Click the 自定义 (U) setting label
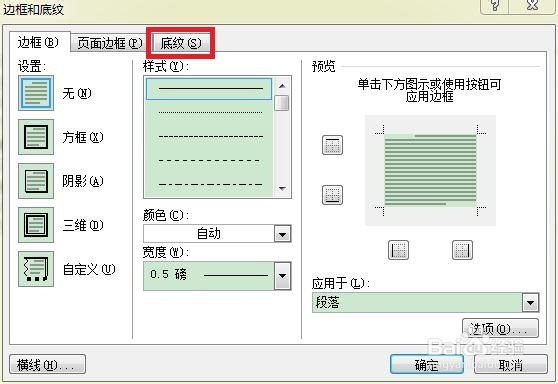Screen dimensions: 558x384 click(x=89, y=269)
